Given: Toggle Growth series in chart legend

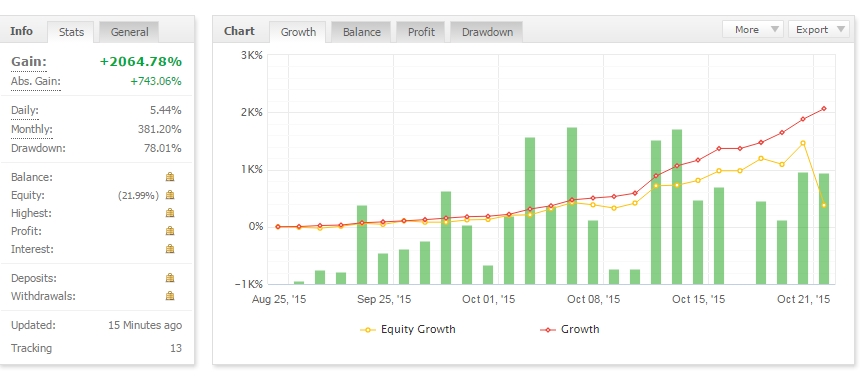Looking at the screenshot, I should [570, 330].
